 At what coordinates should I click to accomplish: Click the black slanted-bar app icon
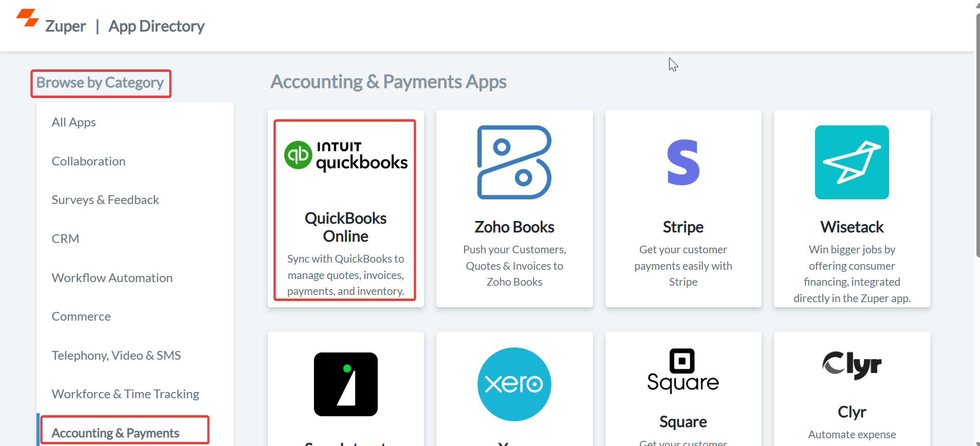coord(346,384)
